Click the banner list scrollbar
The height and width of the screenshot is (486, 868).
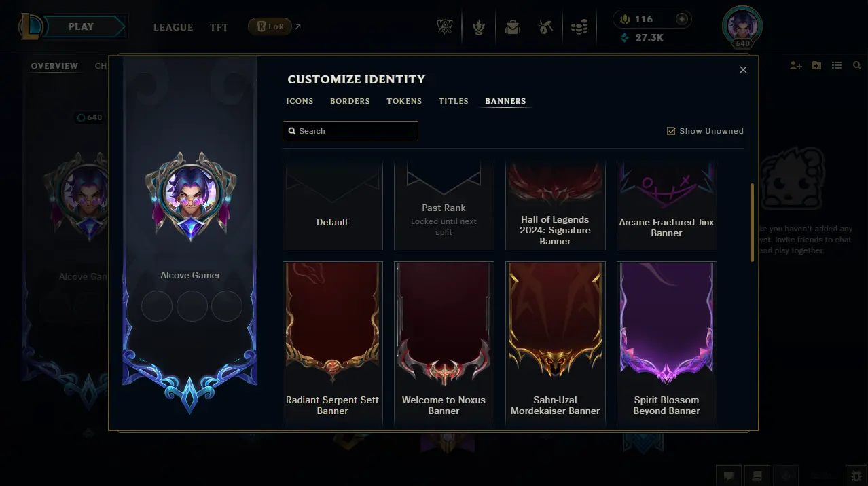click(x=752, y=222)
